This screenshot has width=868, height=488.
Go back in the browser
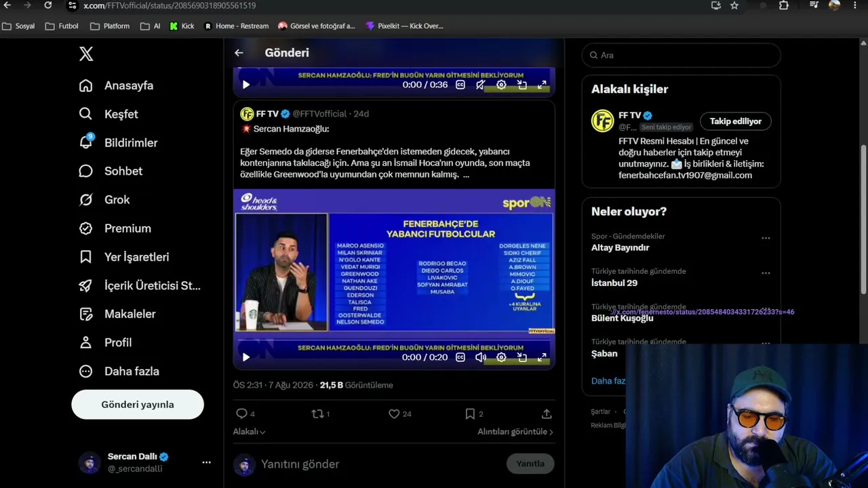pos(7,5)
